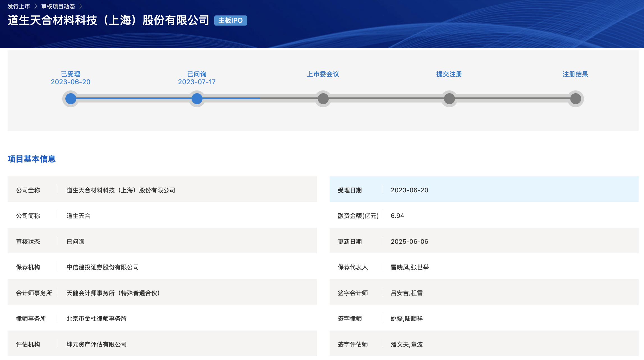
Task: Select the 已问询 blue timeline node
Action: pos(197,99)
